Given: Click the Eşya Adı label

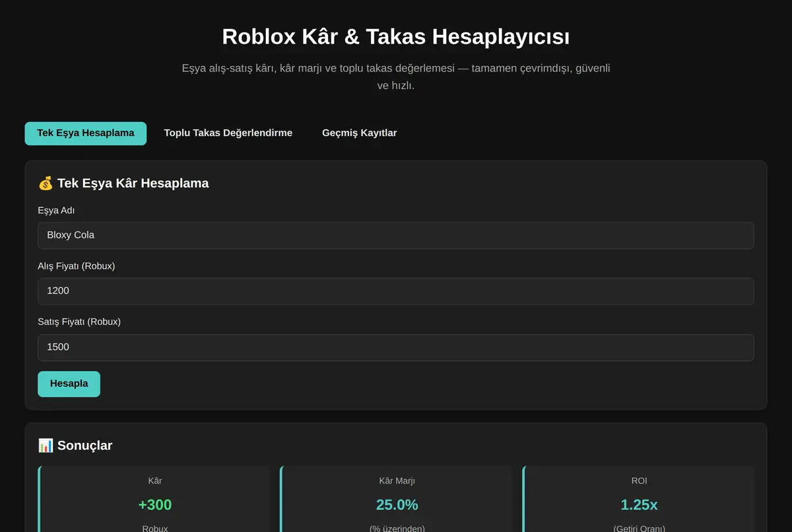Looking at the screenshot, I should (56, 211).
